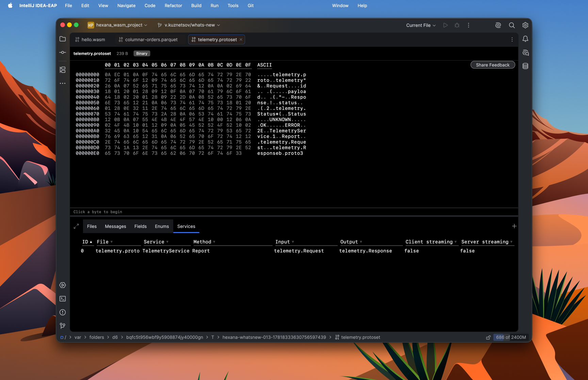588x380 pixels.
Task: Open the Commit tool window icon
Action: (x=63, y=52)
